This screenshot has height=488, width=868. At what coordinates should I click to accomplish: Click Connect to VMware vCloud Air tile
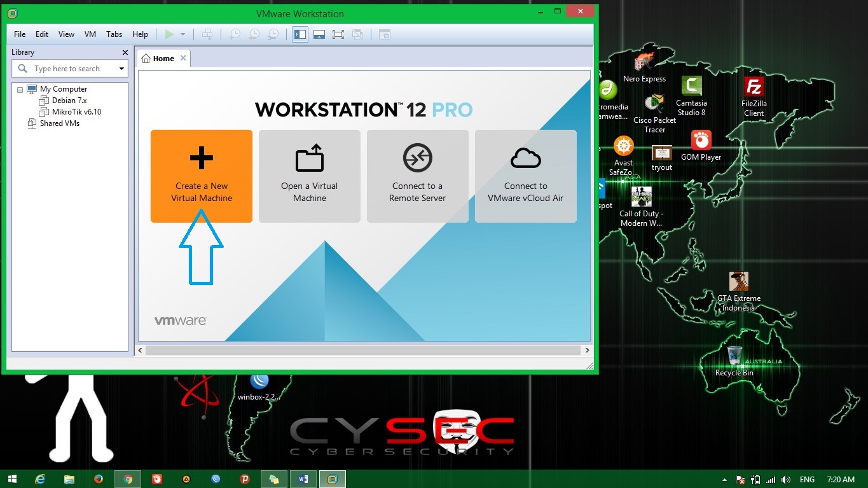[526, 176]
